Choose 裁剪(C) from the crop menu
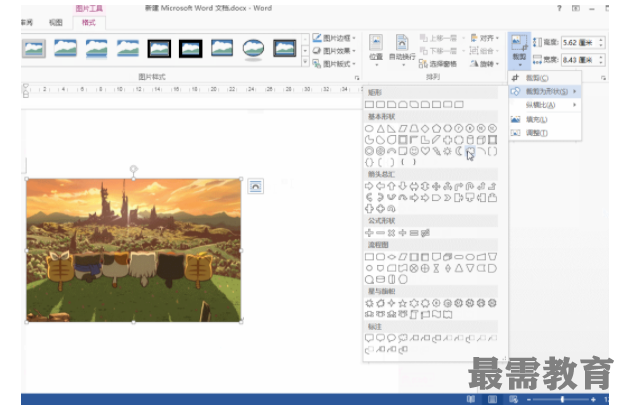Viewport: 620px width, 413px height. click(544, 78)
